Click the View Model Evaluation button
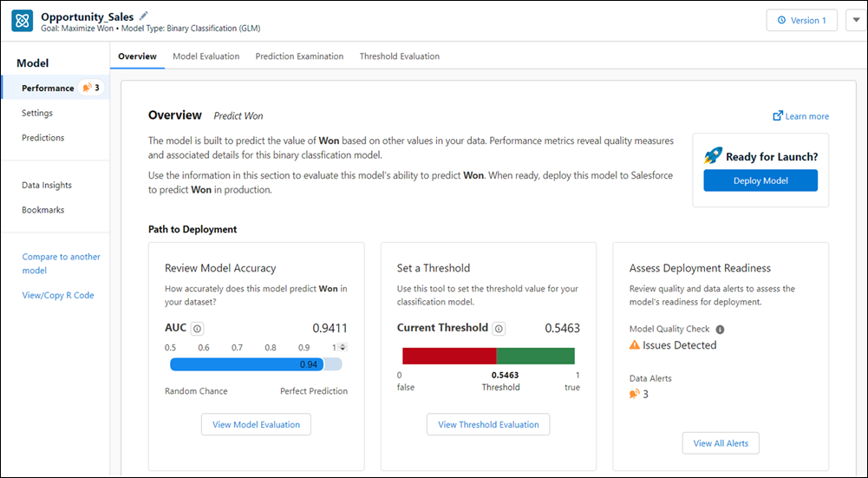 pos(256,424)
